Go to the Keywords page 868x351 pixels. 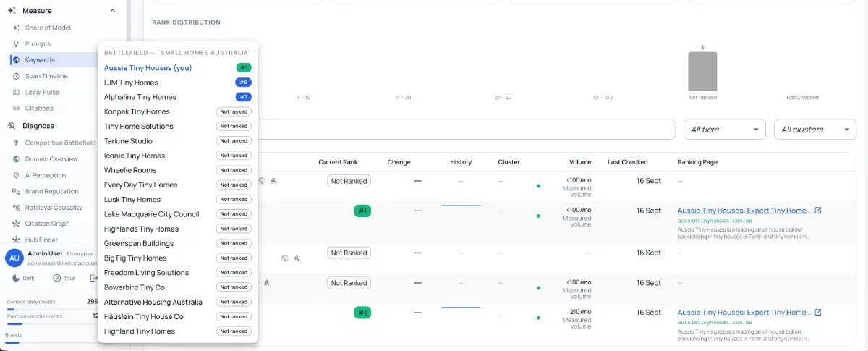coord(40,60)
